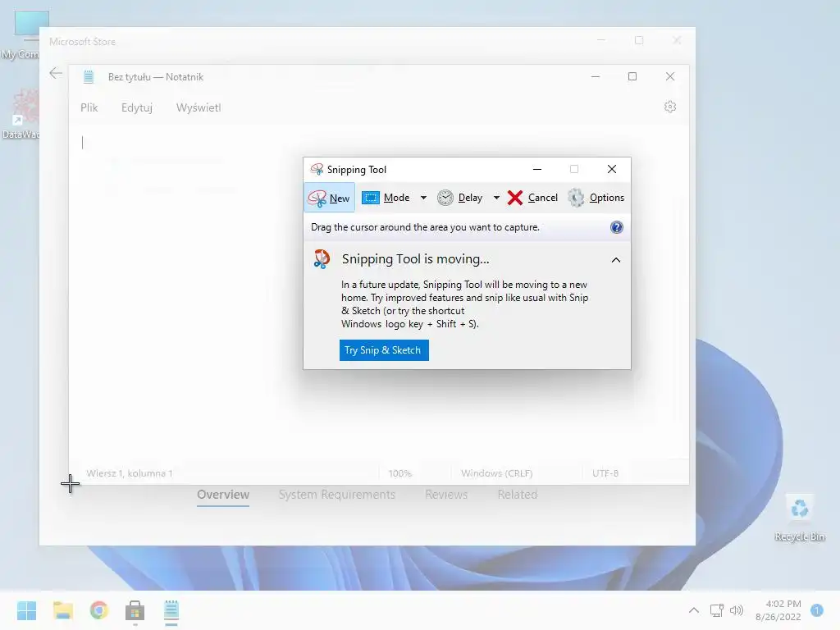Image resolution: width=840 pixels, height=630 pixels.
Task: Open Snipping Tool Options
Action: (x=596, y=198)
